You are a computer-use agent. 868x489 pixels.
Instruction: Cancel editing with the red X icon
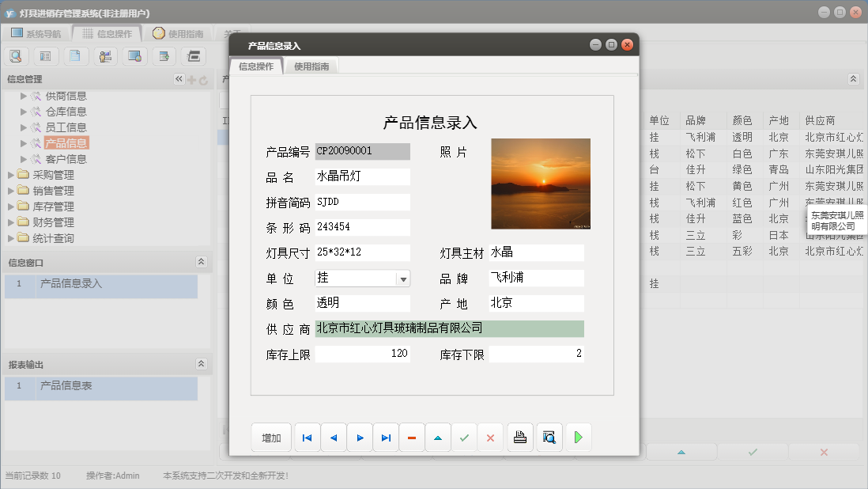(x=490, y=437)
